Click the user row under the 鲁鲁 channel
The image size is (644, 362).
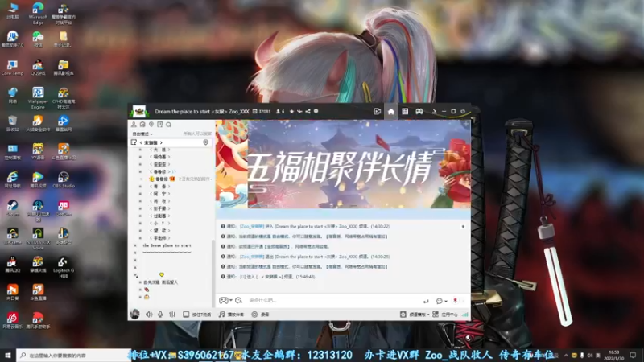(x=180, y=179)
